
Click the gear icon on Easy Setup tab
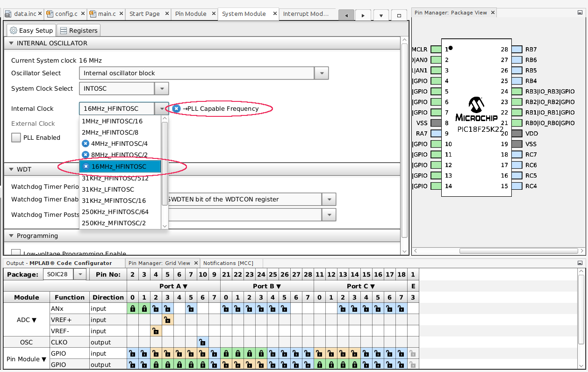14,30
